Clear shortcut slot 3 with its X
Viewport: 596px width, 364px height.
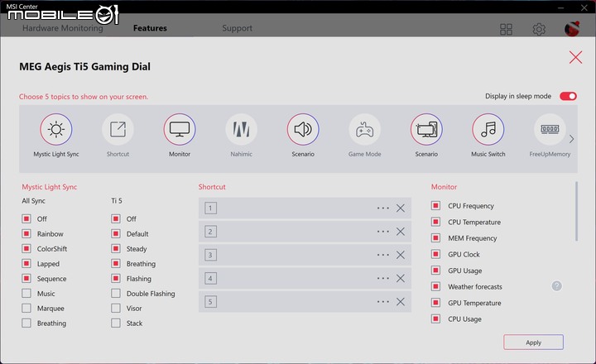coord(401,255)
